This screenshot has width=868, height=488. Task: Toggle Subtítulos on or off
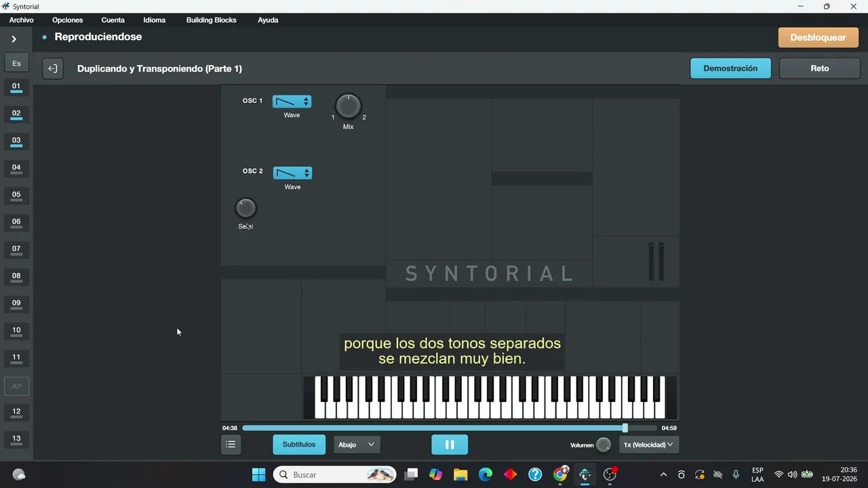click(299, 445)
